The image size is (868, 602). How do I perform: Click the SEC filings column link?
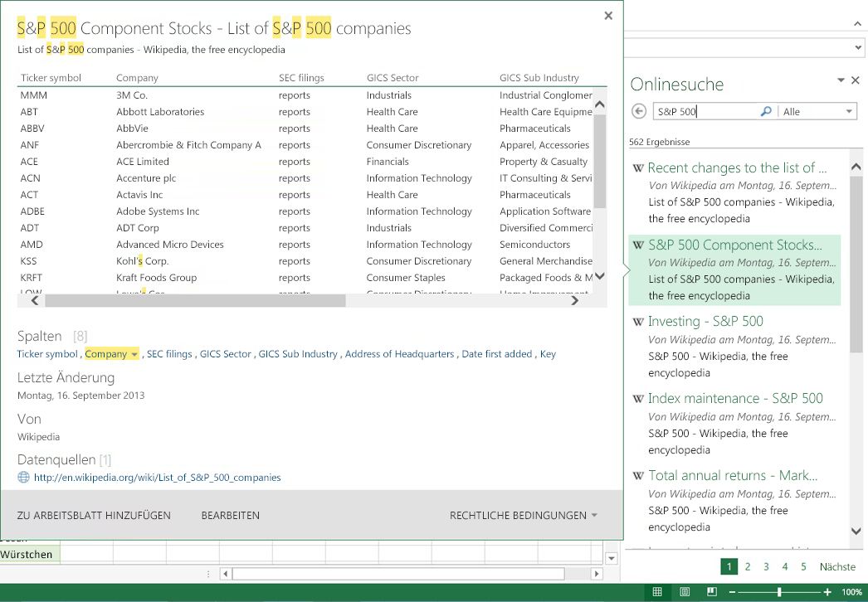[169, 354]
